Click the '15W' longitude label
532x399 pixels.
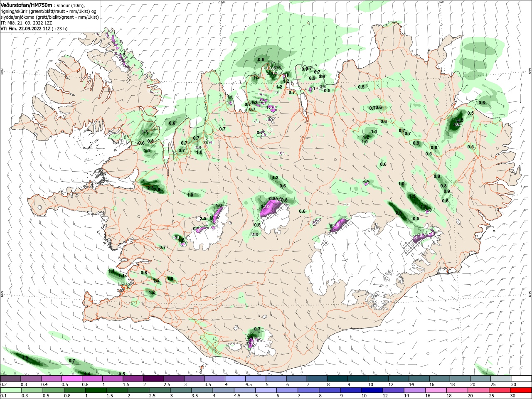point(440,2)
